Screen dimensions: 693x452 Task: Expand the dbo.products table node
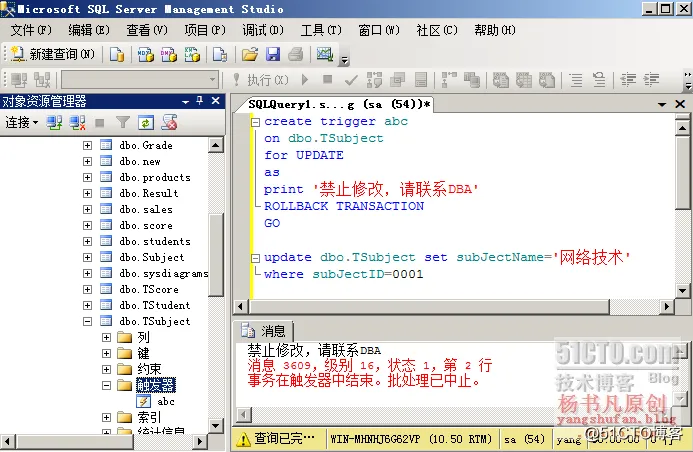click(x=88, y=178)
